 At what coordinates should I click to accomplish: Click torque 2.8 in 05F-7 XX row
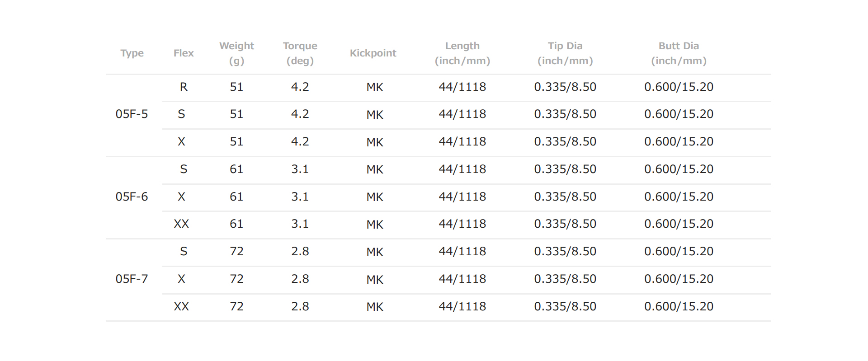(x=300, y=307)
